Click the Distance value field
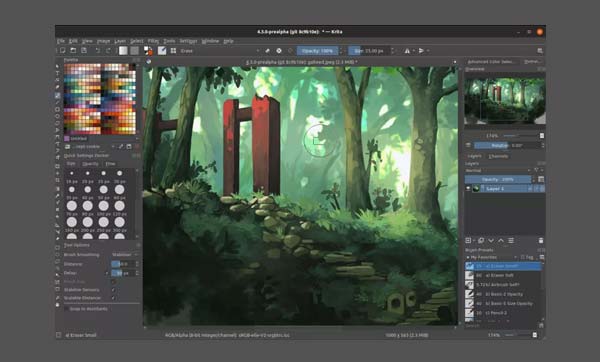 125,264
